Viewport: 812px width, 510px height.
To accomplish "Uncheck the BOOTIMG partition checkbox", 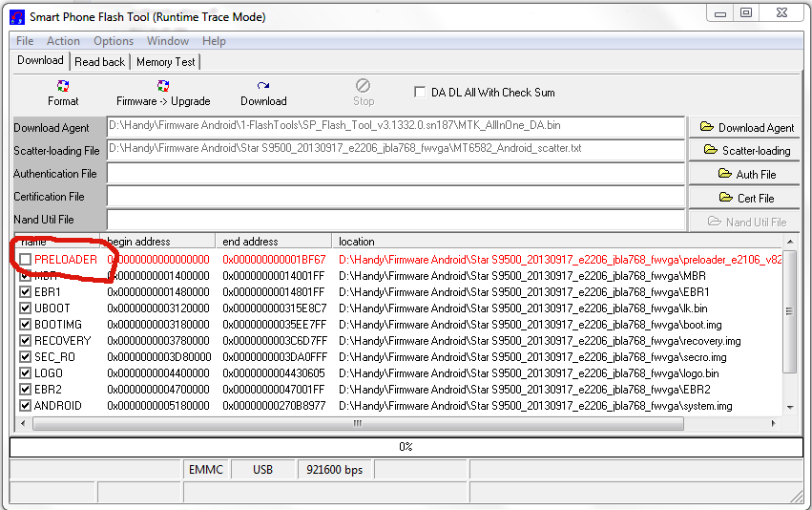I will click(25, 325).
